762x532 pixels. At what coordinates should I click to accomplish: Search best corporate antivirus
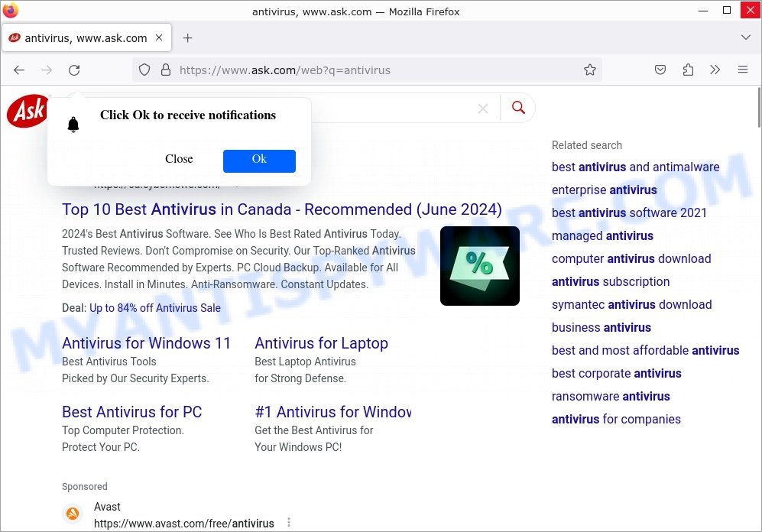click(616, 373)
